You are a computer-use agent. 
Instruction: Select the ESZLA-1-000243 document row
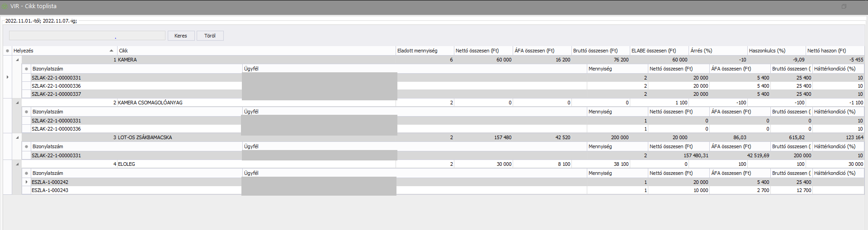click(x=50, y=190)
